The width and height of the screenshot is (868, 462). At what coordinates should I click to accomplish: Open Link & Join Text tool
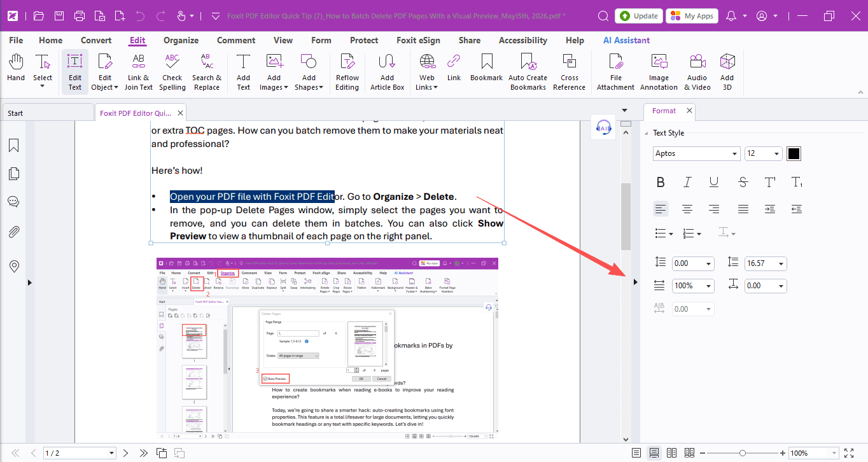tap(138, 71)
